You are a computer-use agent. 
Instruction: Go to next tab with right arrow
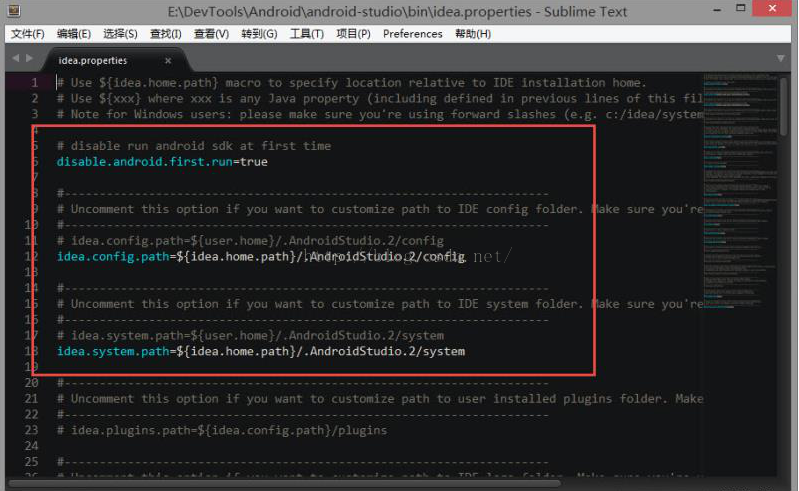[x=30, y=58]
